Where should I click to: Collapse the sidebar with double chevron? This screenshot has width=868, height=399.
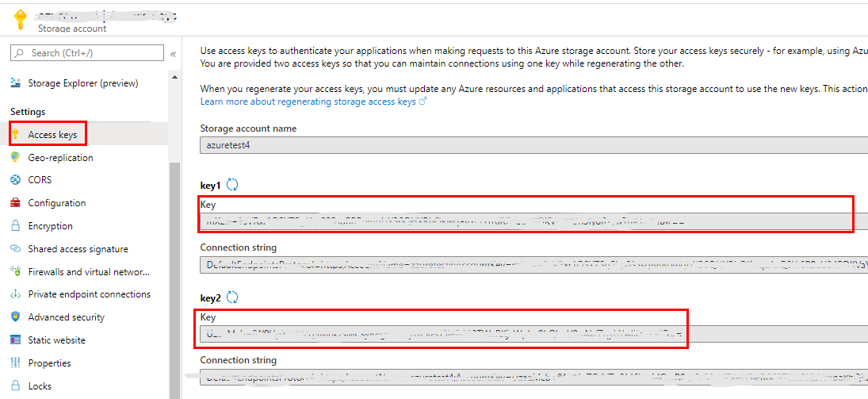pyautogui.click(x=173, y=54)
